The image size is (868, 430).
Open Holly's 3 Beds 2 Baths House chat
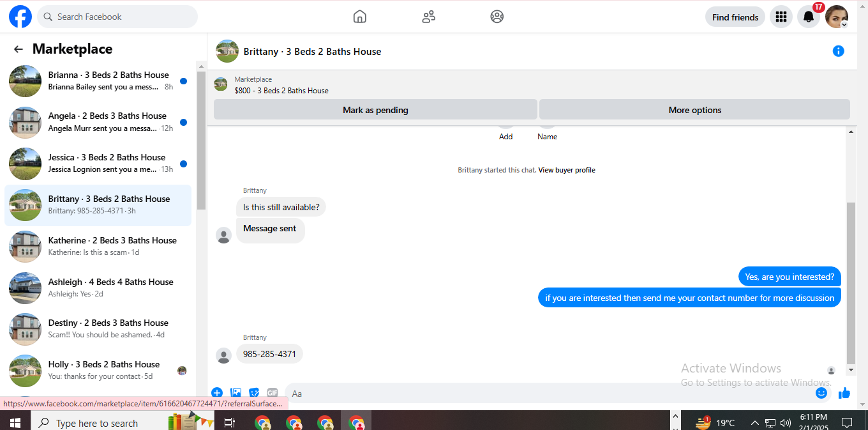(98, 371)
